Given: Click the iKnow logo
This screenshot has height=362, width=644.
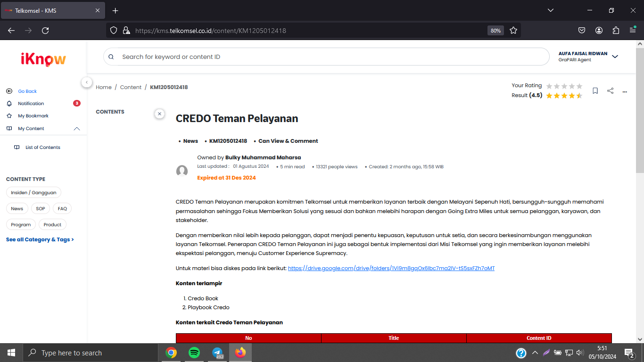Looking at the screenshot, I should click(x=43, y=59).
